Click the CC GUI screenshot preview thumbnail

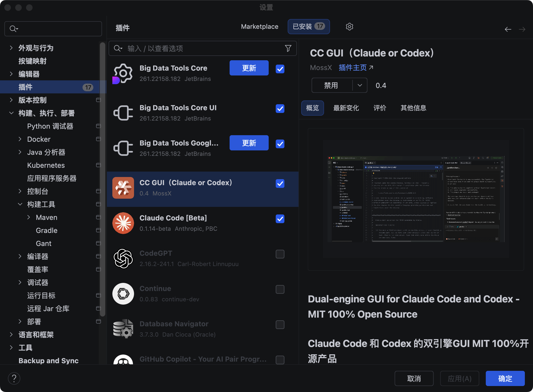pos(415,199)
